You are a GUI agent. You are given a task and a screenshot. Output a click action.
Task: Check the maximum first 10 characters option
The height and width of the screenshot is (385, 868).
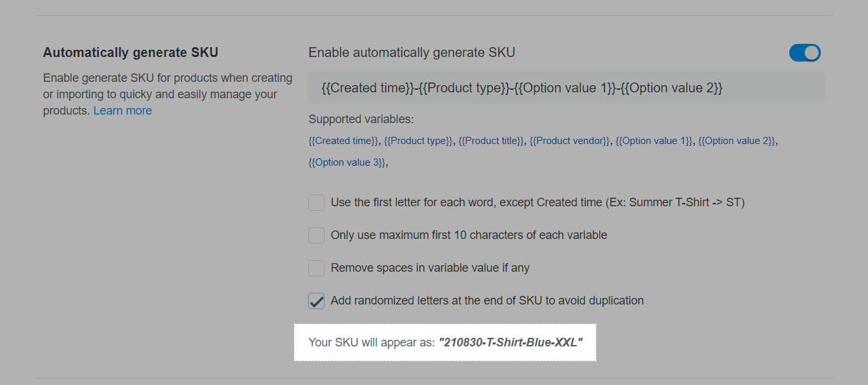coord(317,235)
